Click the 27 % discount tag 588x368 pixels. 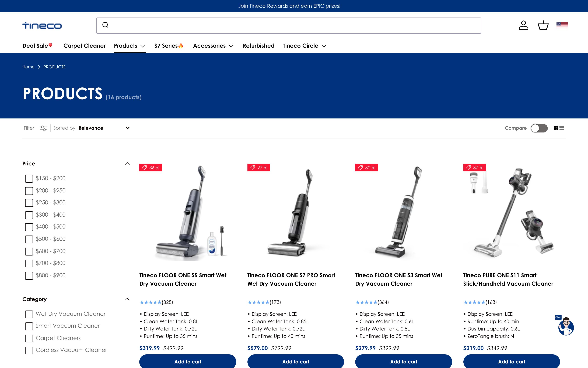click(x=258, y=168)
